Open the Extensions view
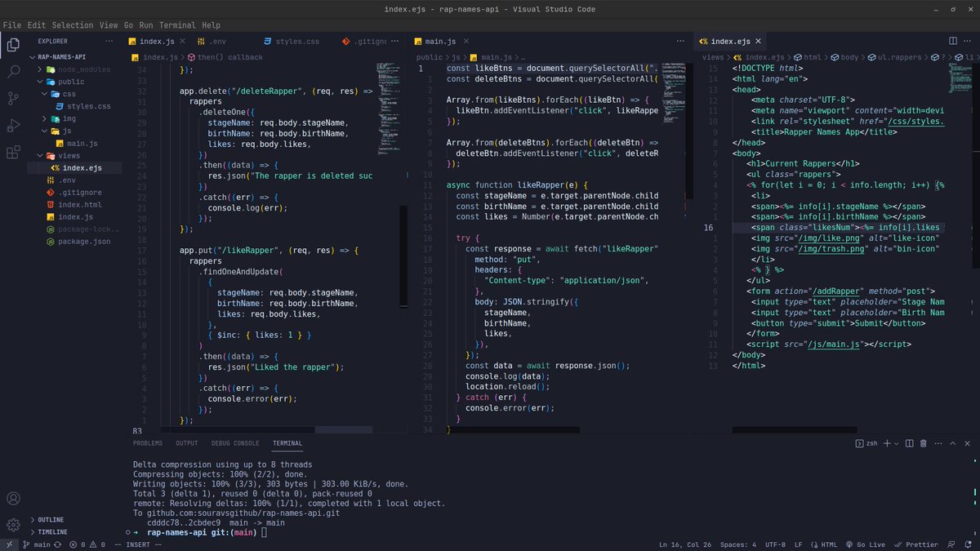The width and height of the screenshot is (980, 551). 13,153
